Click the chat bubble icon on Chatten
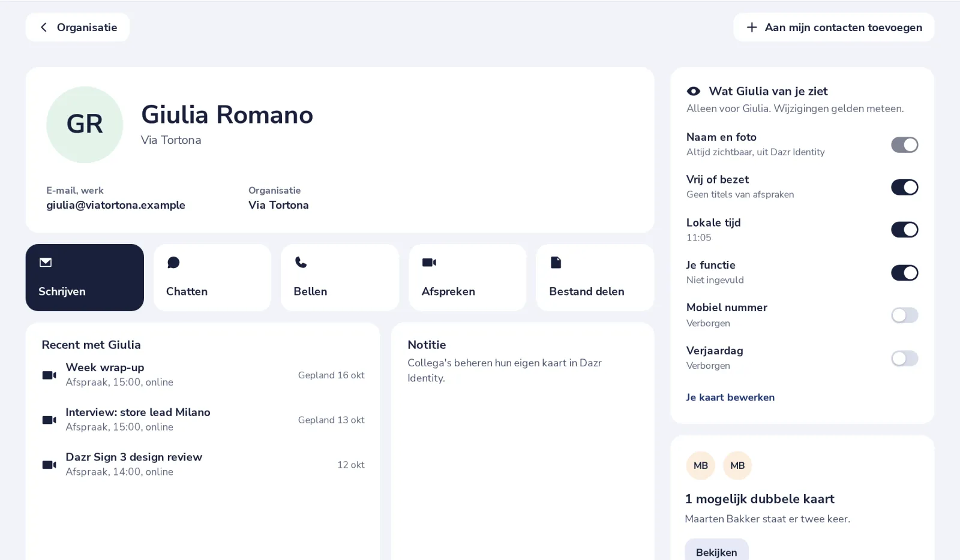 click(173, 263)
